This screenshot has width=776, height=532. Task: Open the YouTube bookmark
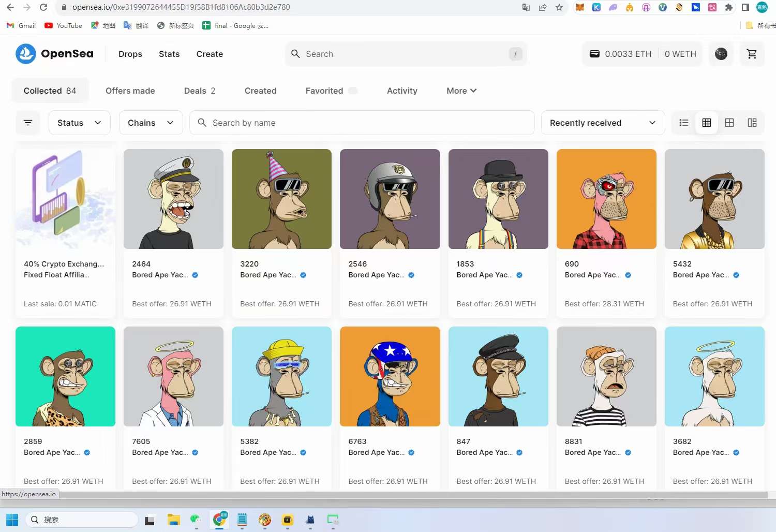click(x=63, y=25)
